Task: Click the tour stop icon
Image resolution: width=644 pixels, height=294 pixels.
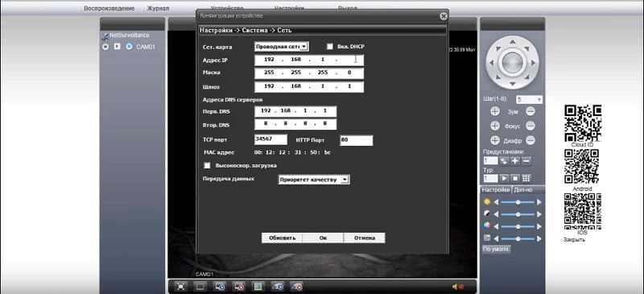Action: point(515,179)
